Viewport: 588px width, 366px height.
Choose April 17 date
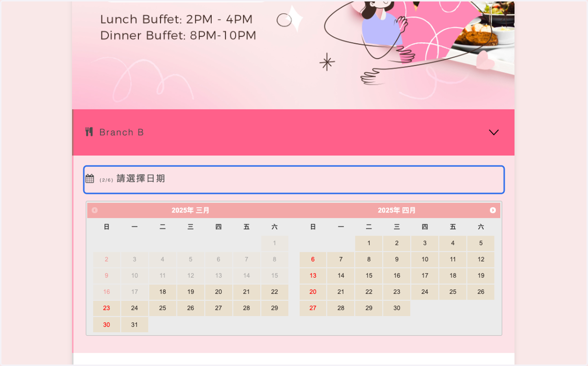coord(425,276)
